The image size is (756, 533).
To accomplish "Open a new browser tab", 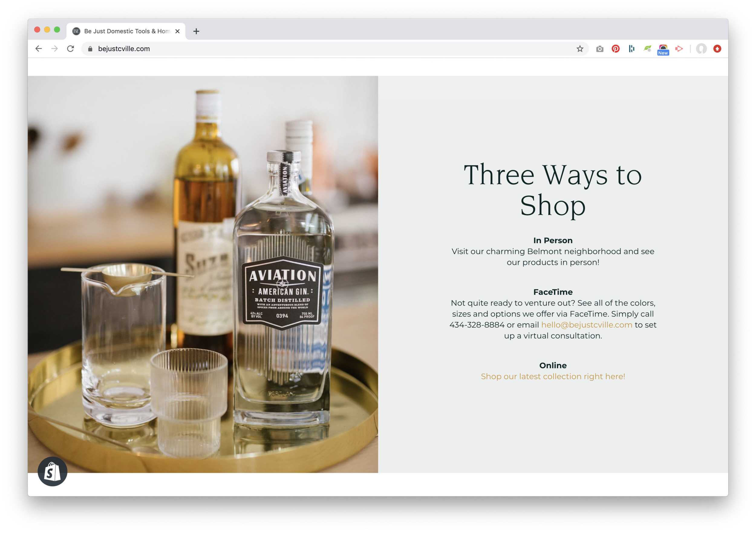I will point(196,31).
